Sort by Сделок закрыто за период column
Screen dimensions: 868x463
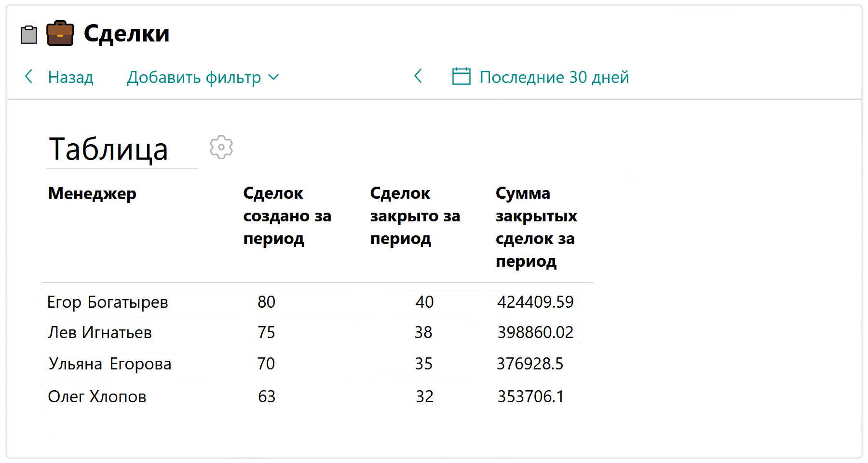415,216
